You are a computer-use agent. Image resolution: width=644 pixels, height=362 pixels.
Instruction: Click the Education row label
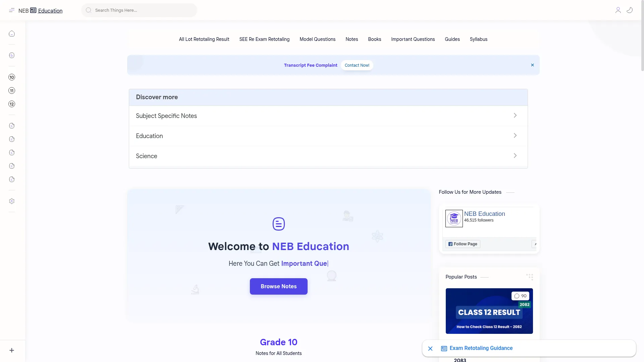149,136
